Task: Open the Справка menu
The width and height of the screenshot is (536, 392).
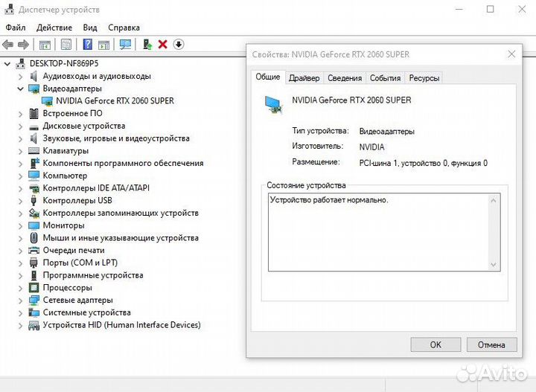Action: point(124,28)
